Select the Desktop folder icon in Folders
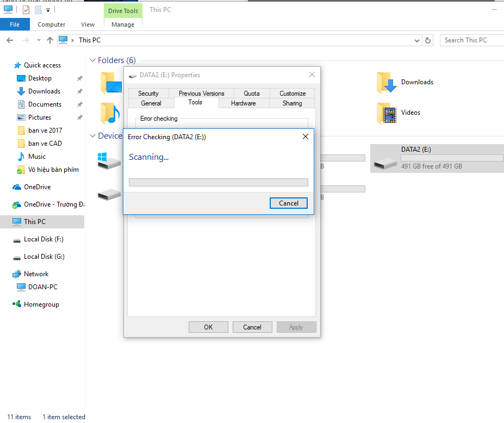Image resolution: width=504 pixels, height=423 pixels. (111, 83)
